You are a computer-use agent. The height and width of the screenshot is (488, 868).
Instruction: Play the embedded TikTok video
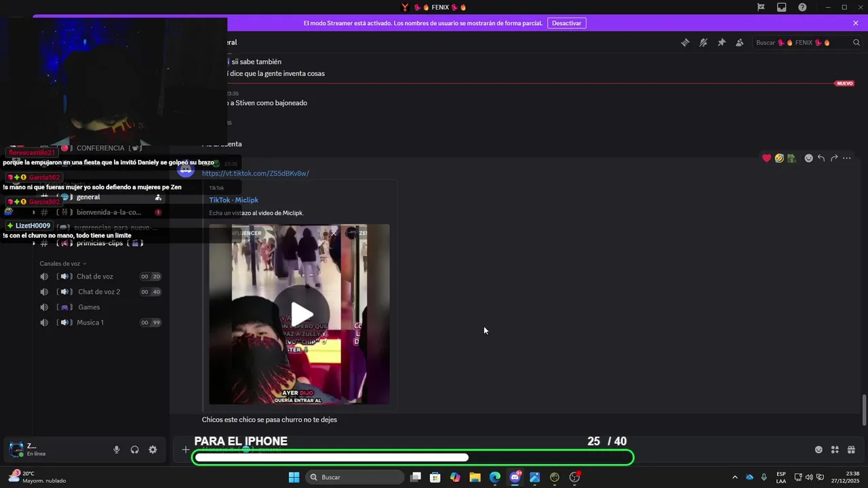click(x=302, y=314)
